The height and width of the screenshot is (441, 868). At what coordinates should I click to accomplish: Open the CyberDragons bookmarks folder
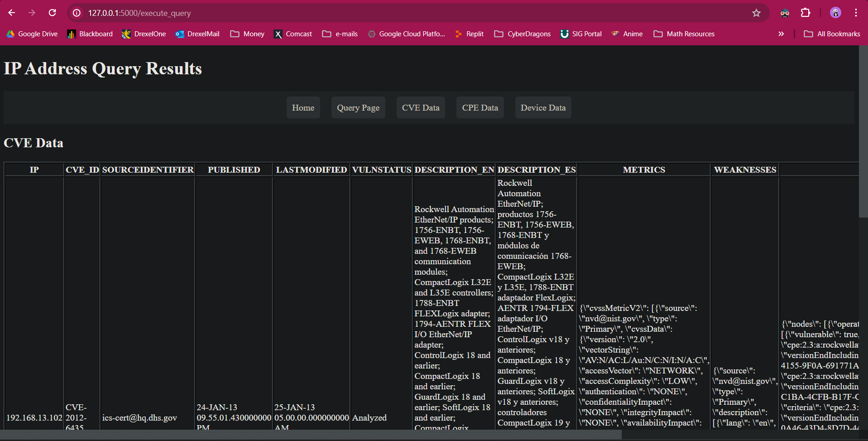coord(523,34)
